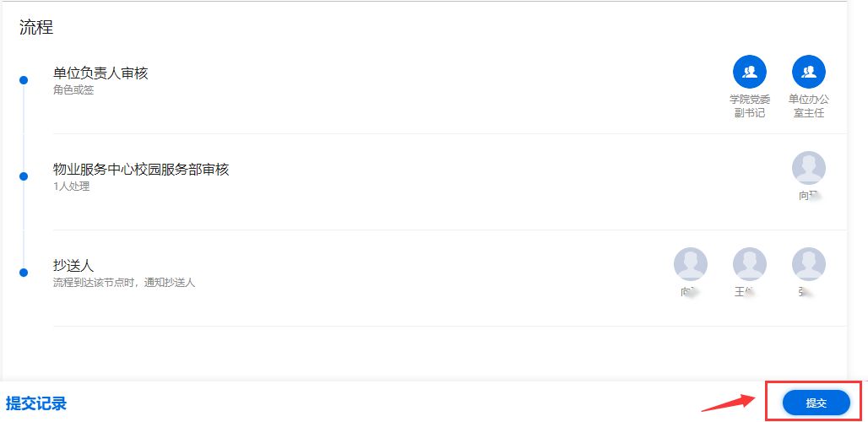
Task: Click the 学院党委副书记 text label
Action: [x=750, y=106]
